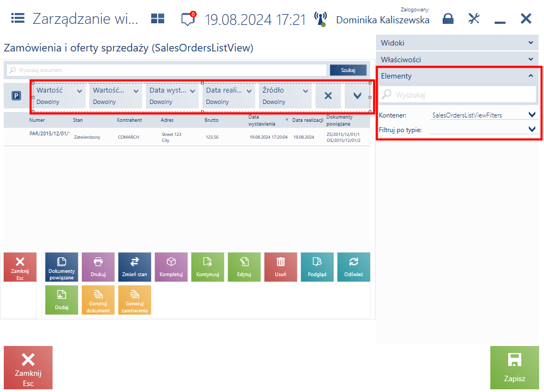Sort by Kontrahent column header
This screenshot has height=392, width=544.
[129, 120]
